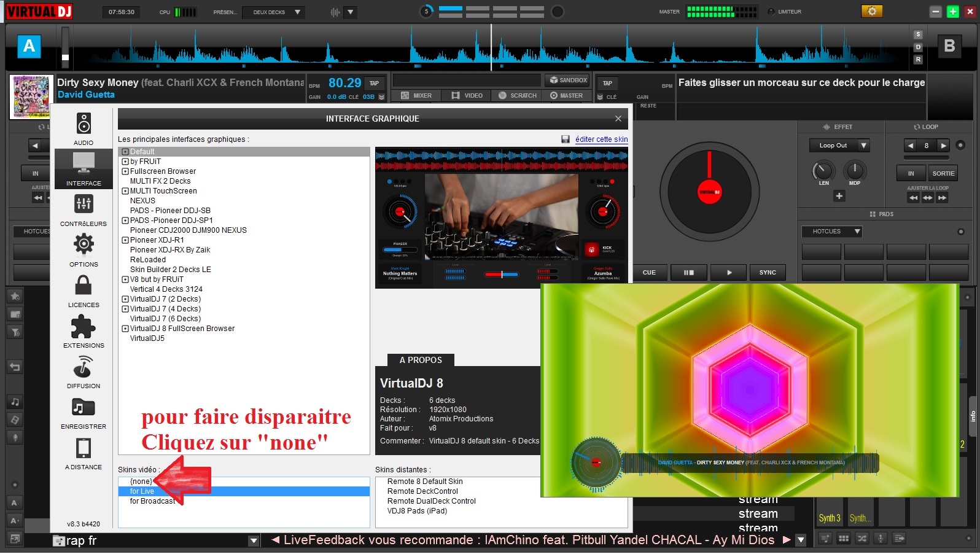The height and width of the screenshot is (554, 980).
Task: Tap tempo with deck A TAP button
Action: pos(374,84)
